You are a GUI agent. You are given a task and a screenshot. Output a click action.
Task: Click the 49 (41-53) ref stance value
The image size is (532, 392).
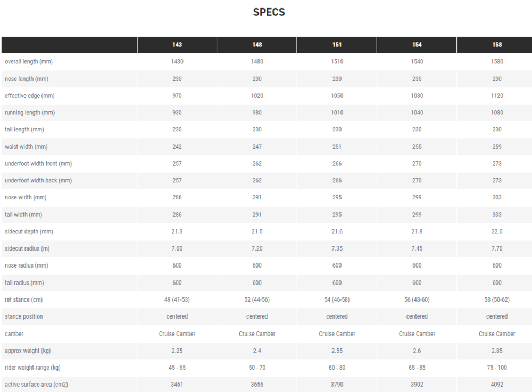[x=177, y=299]
